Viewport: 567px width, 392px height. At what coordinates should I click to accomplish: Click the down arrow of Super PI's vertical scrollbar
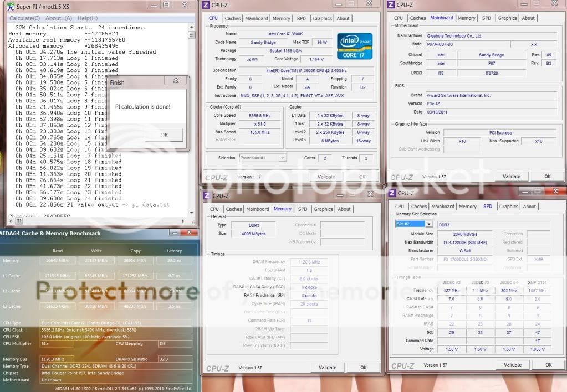point(191,213)
